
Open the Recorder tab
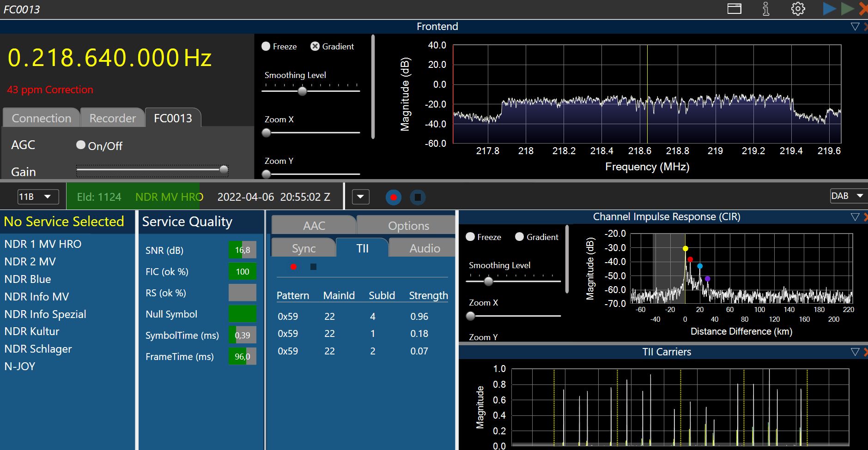tap(112, 118)
